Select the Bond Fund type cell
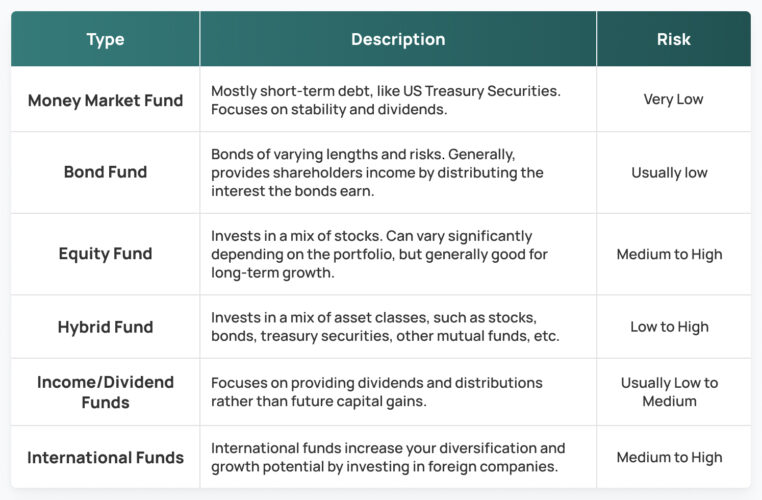This screenshot has width=762, height=500. (x=105, y=172)
